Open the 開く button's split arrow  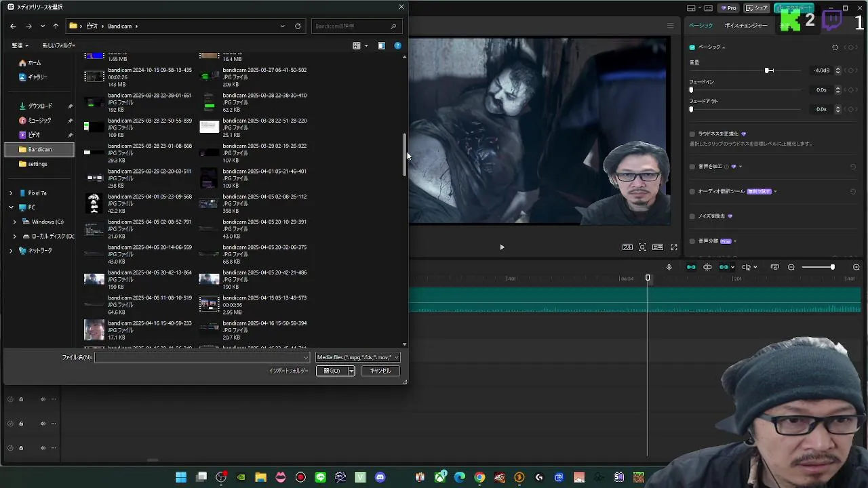[x=351, y=371]
